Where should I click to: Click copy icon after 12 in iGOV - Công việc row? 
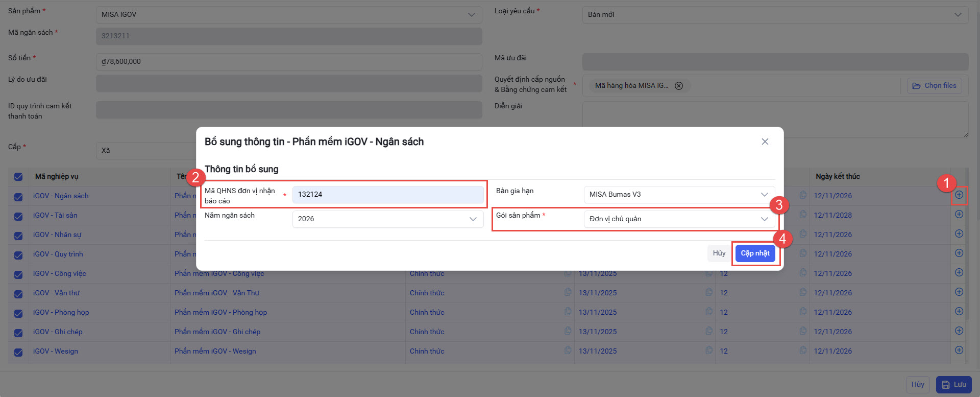(803, 272)
